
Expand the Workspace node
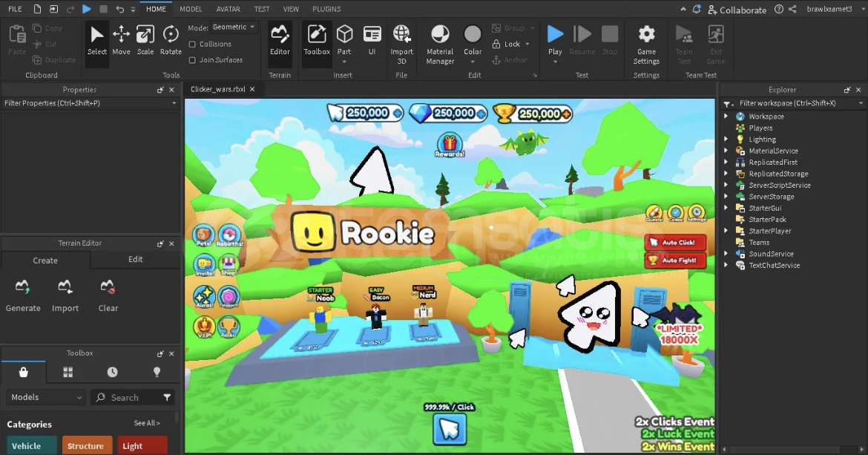pyautogui.click(x=726, y=117)
